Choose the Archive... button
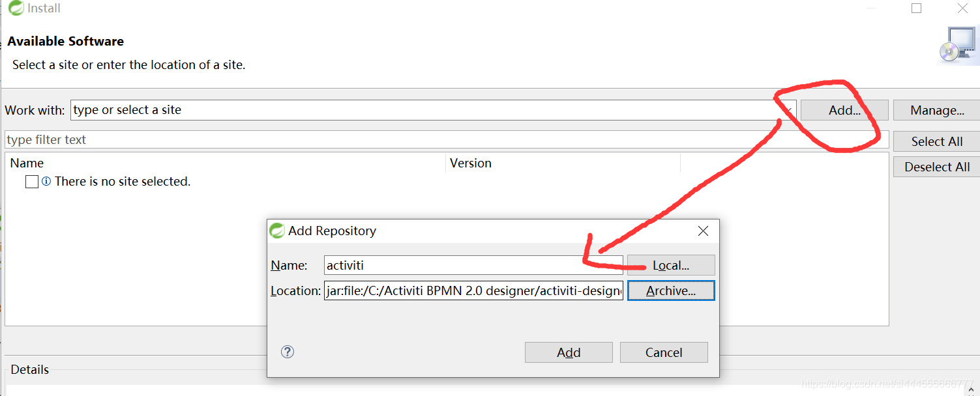Image resolution: width=980 pixels, height=396 pixels. click(671, 290)
